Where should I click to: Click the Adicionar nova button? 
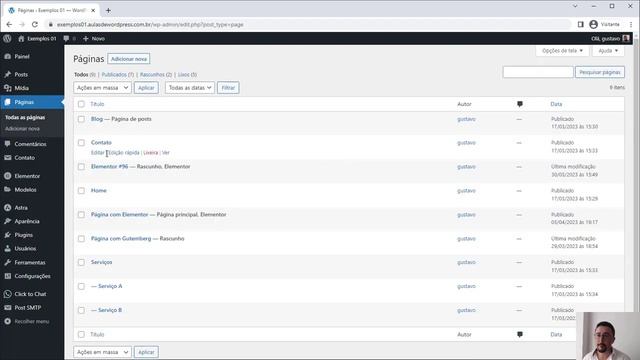129,59
